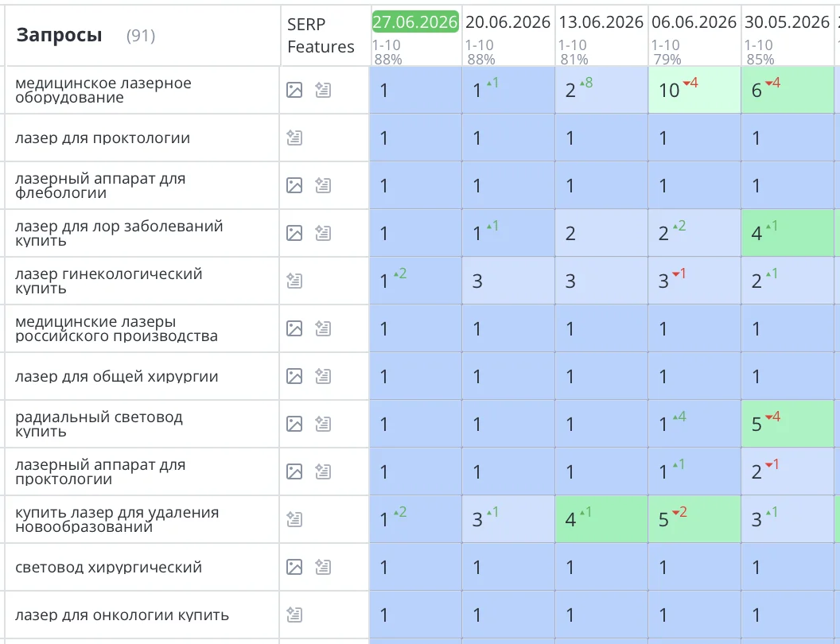Click image icon for радиальный световод купить
The height and width of the screenshot is (644, 840).
pos(294,424)
